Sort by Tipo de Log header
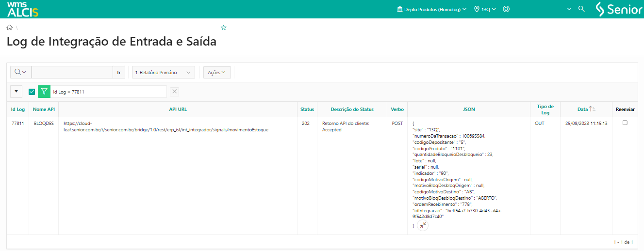Screen dimensions: 644x251 [545, 110]
